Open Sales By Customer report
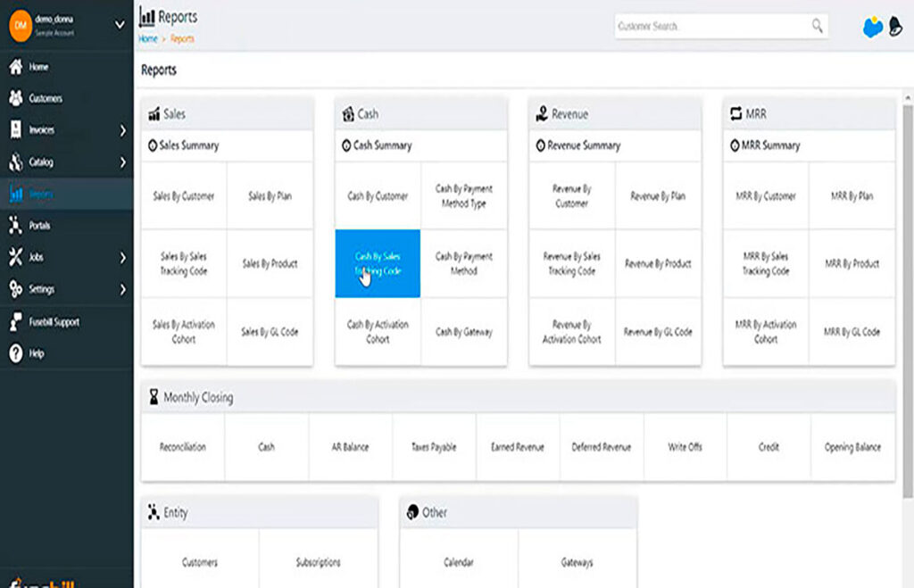The height and width of the screenshot is (588, 914). (184, 195)
